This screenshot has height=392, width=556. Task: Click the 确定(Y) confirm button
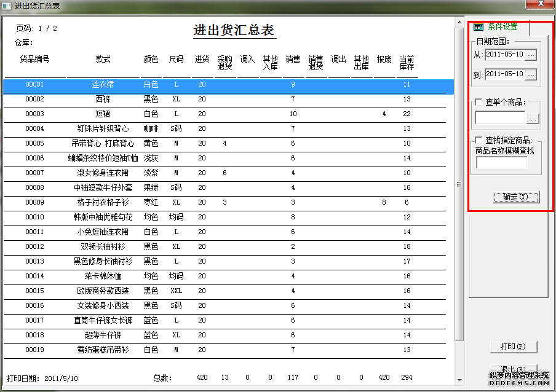[x=516, y=197]
